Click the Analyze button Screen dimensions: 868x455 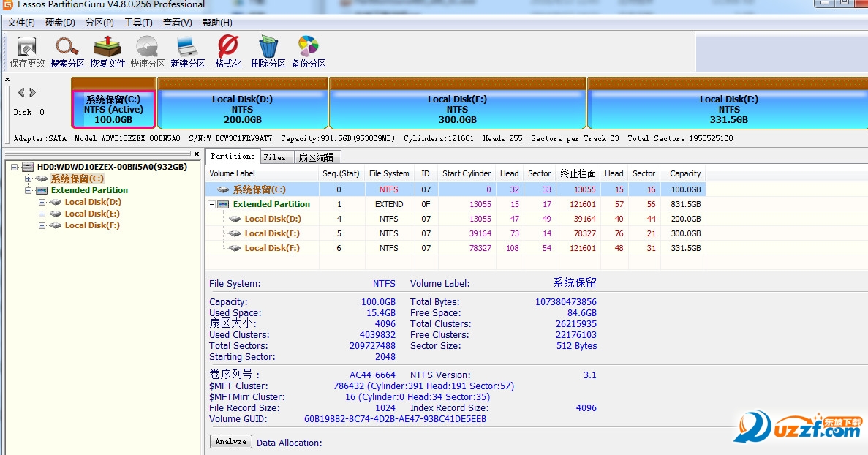231,442
